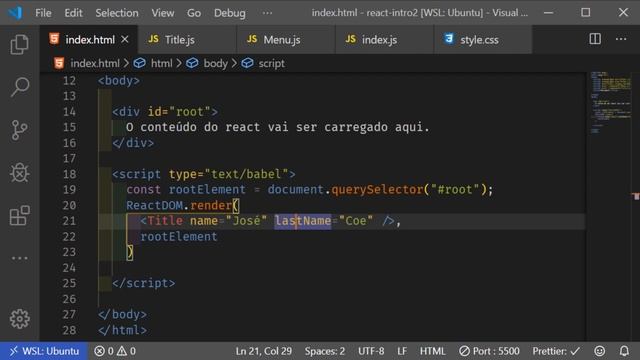Show additional activity bar views ellipsis

(x=19, y=258)
